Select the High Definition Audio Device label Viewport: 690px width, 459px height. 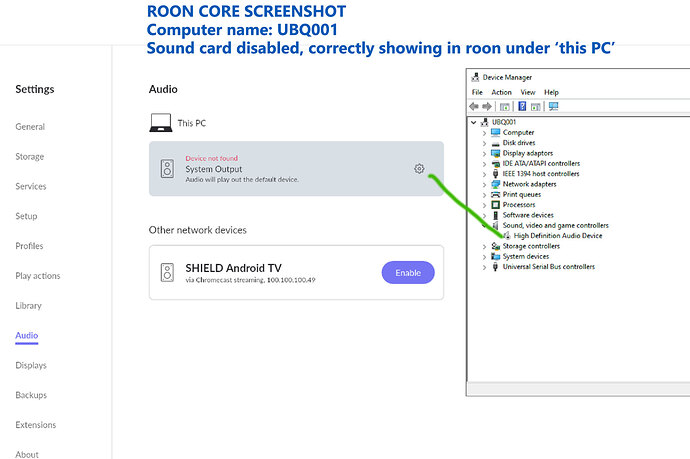(558, 236)
